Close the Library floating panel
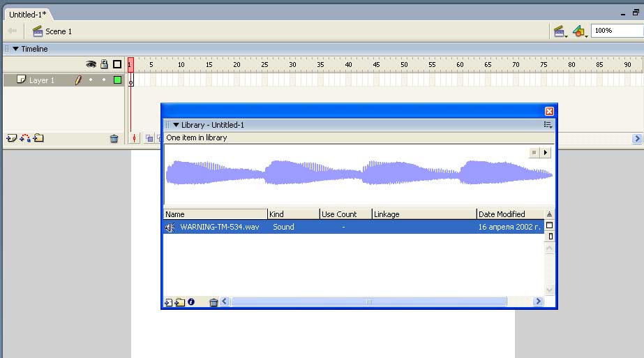The height and width of the screenshot is (358, 644). [549, 112]
